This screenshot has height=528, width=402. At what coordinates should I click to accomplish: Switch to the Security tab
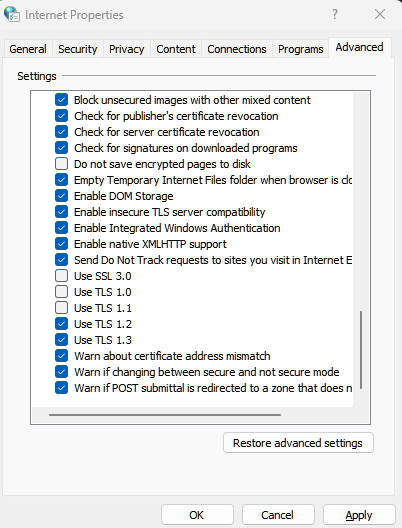78,49
